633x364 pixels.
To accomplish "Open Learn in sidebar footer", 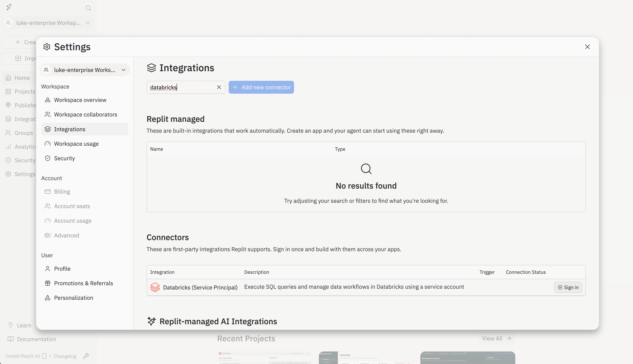I will point(20,325).
